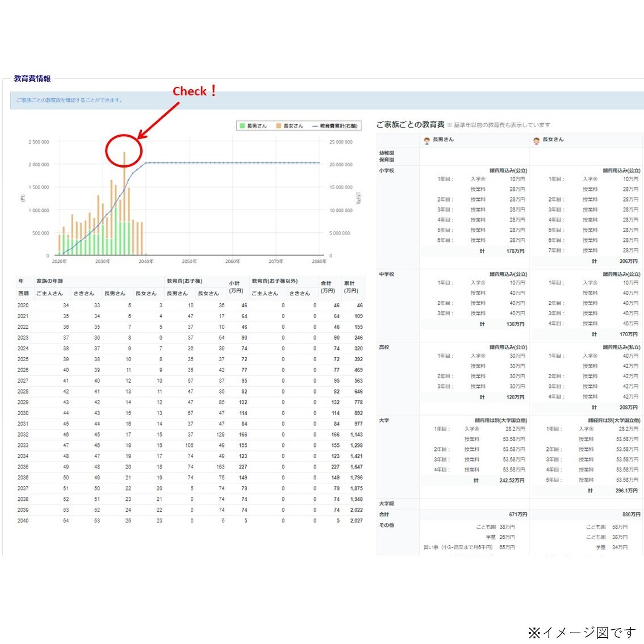
Task: Select the 家族の年齢 column header
Action: (50, 281)
